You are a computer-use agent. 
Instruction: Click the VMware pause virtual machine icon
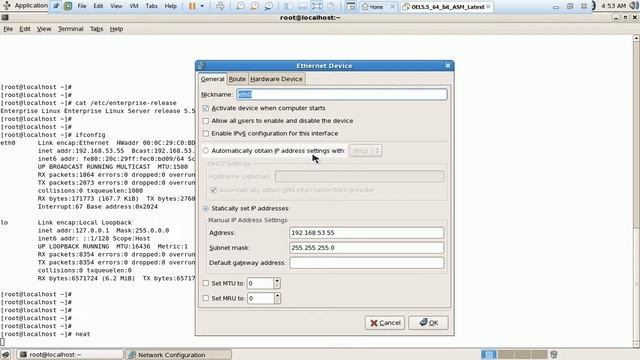[192, 6]
